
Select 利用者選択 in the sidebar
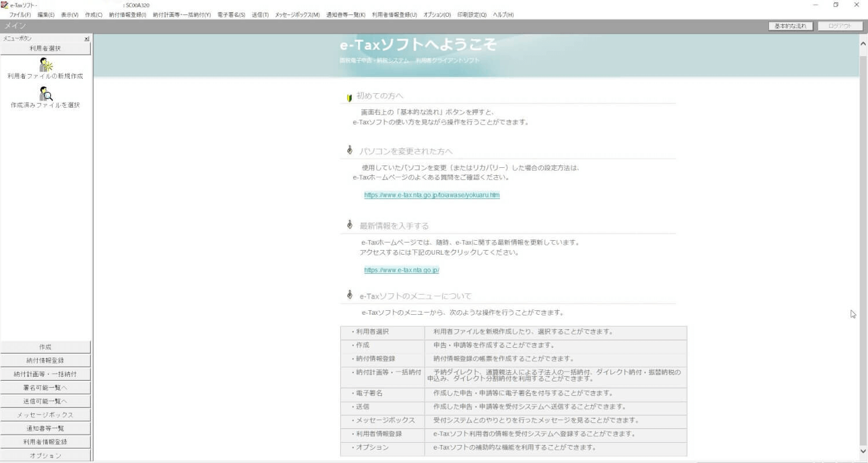point(46,48)
